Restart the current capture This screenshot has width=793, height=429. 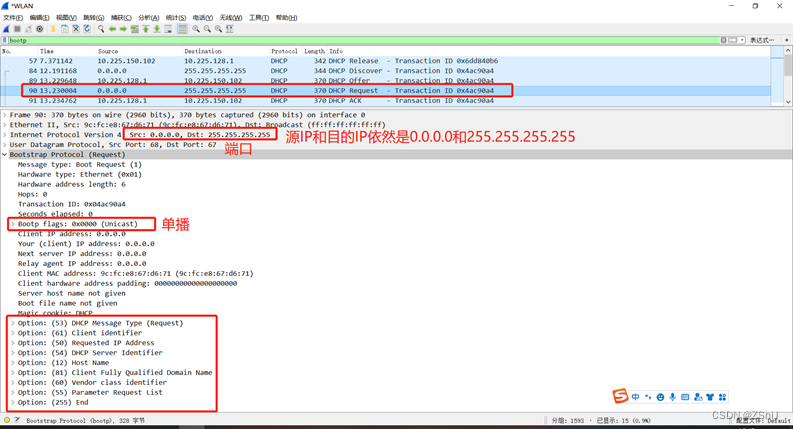pyautogui.click(x=28, y=29)
